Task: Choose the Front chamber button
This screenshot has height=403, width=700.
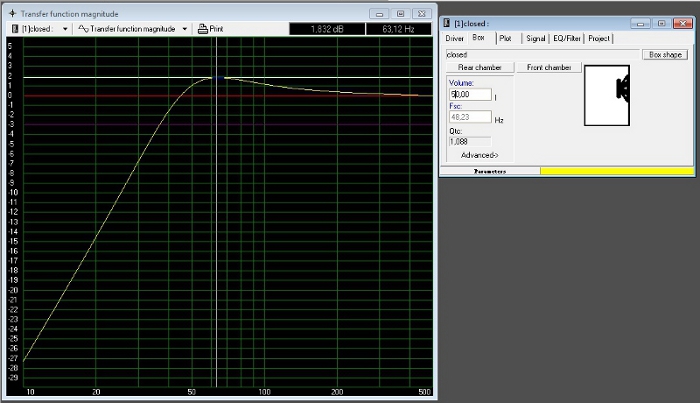Action: tap(549, 67)
